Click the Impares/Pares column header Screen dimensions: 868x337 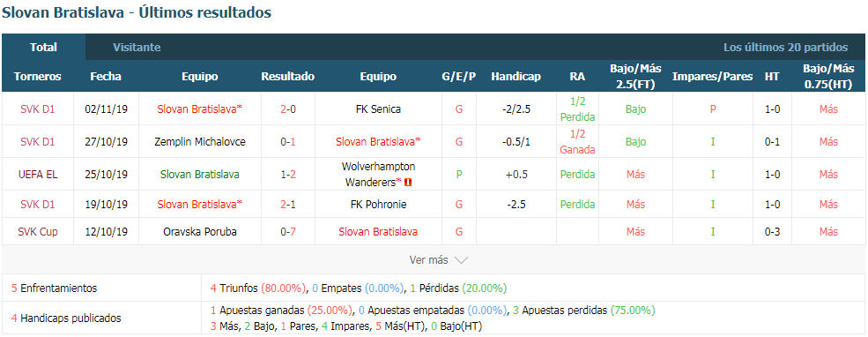click(x=712, y=77)
